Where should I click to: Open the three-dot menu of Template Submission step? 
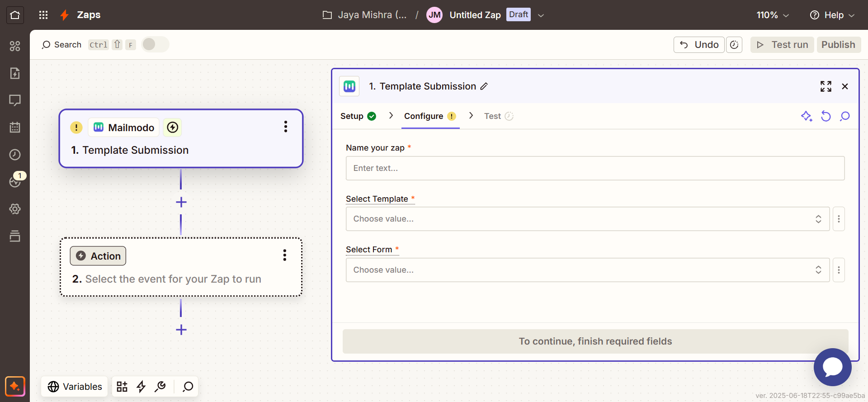[x=286, y=127]
